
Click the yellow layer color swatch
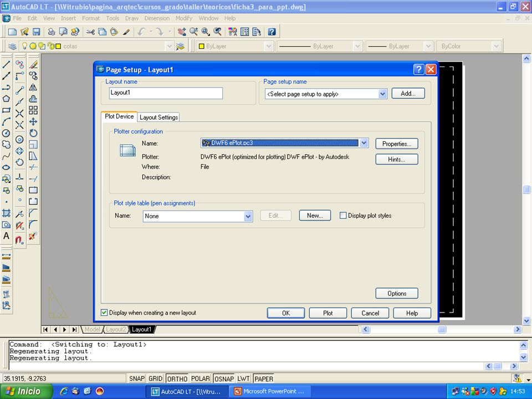[x=58, y=46]
